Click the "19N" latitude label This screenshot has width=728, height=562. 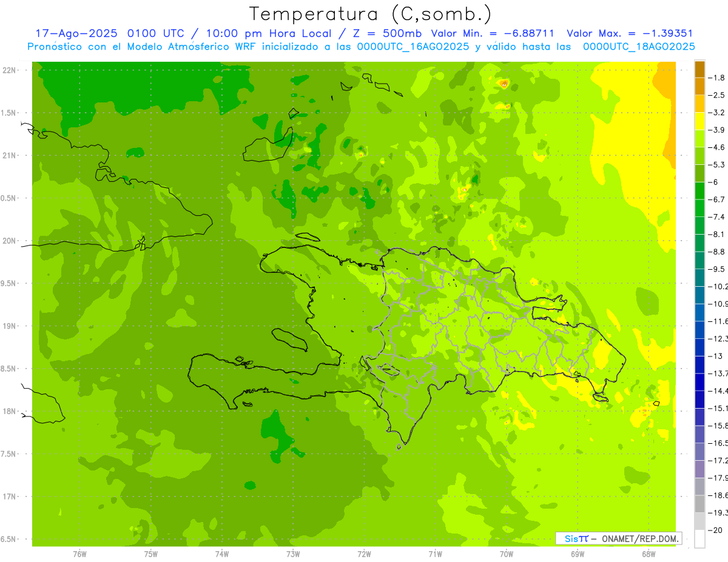pos(10,326)
